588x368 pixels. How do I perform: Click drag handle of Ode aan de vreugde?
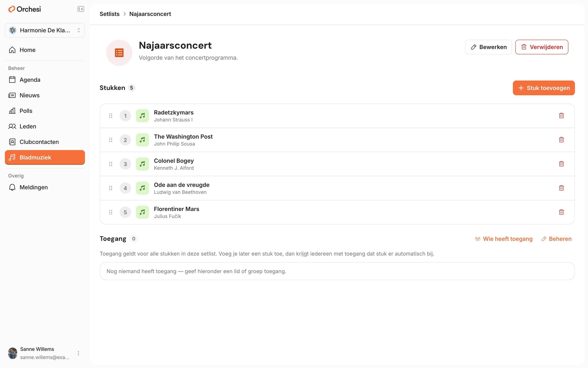pos(110,188)
